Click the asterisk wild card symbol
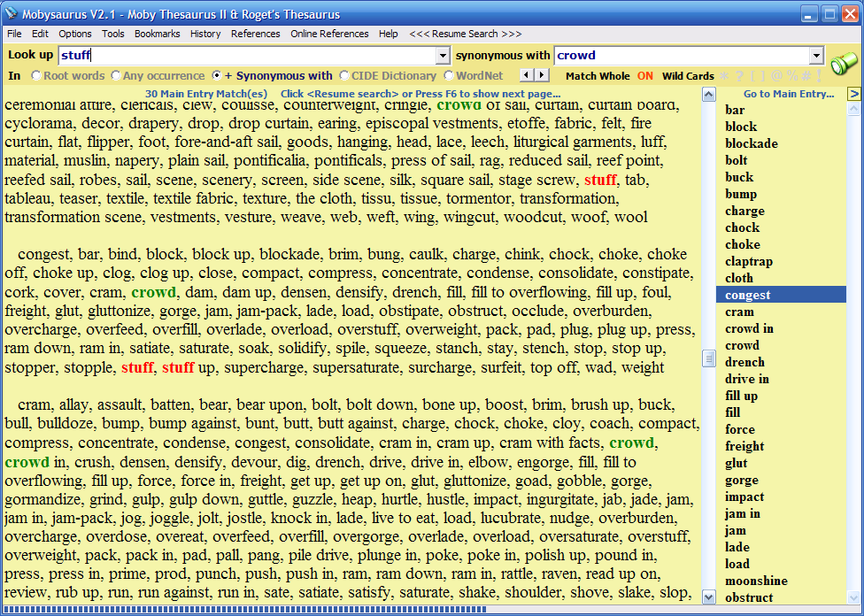Image resolution: width=864 pixels, height=616 pixels. pos(724,75)
